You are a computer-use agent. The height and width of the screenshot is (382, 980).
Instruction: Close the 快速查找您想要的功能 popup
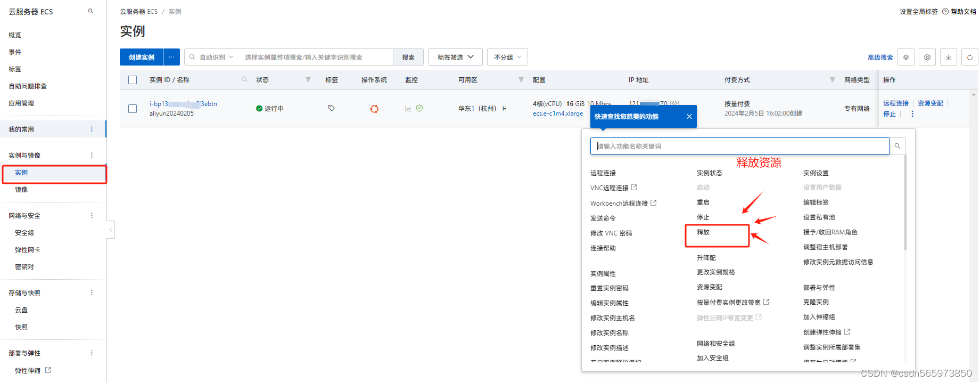pyautogui.click(x=689, y=117)
